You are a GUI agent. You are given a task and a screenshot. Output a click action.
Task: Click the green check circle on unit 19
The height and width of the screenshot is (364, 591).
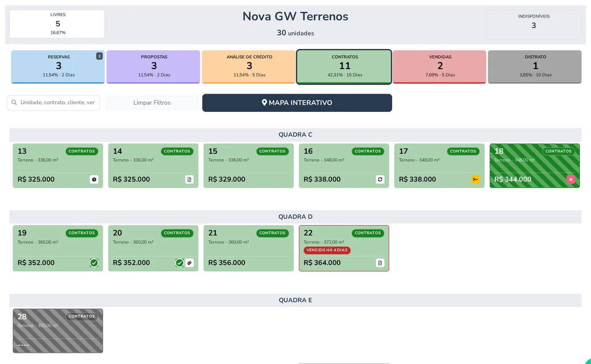pos(94,263)
